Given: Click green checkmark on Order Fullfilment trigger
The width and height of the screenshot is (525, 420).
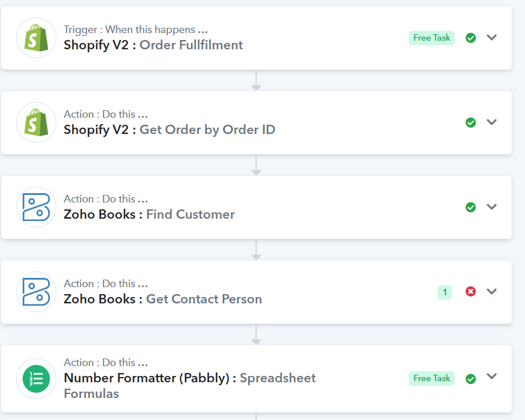Looking at the screenshot, I should pyautogui.click(x=470, y=38).
